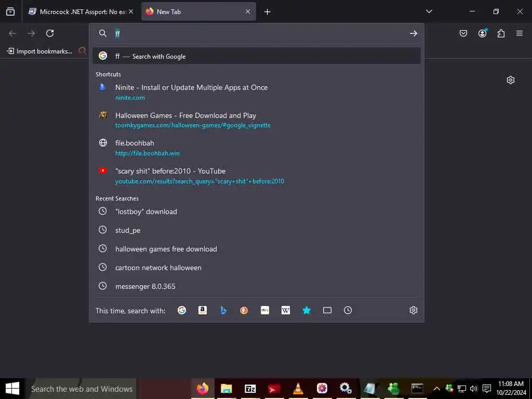Close the Microcock .NET Assport tab
Image resolution: width=532 pixels, height=399 pixels.
pos(131,12)
